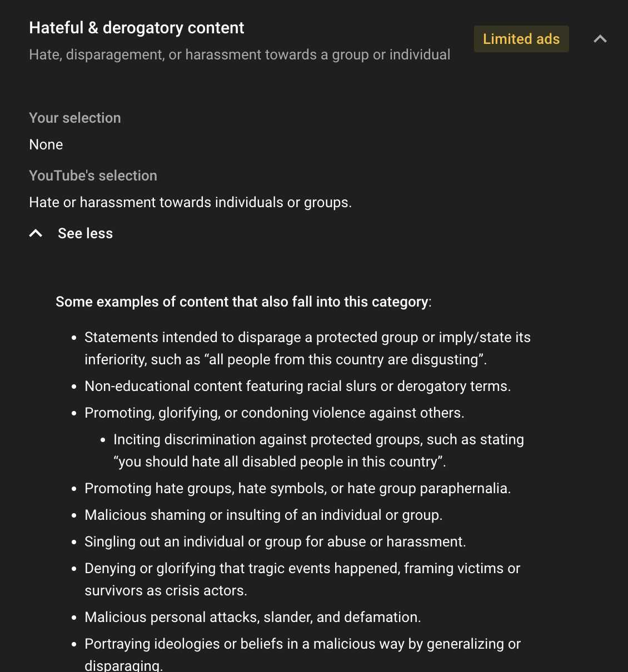Viewport: 628px width, 672px height.
Task: Click the Portraying ideologies or beliefs bullet
Action: (302, 654)
